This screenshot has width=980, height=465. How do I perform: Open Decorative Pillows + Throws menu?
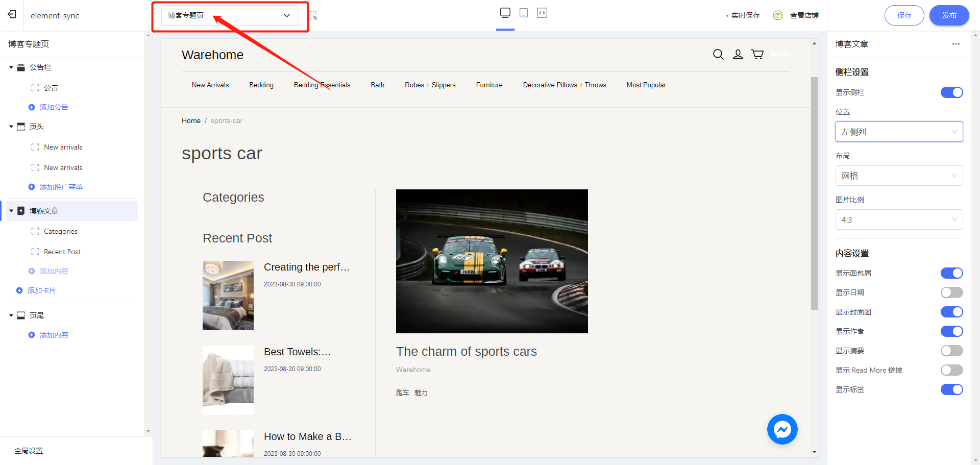click(565, 85)
